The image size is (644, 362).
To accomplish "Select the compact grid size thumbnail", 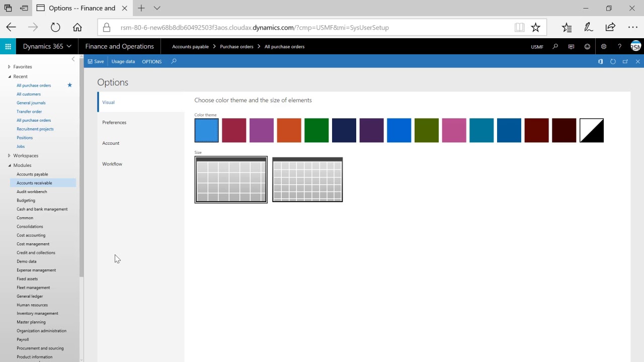I will [307, 179].
